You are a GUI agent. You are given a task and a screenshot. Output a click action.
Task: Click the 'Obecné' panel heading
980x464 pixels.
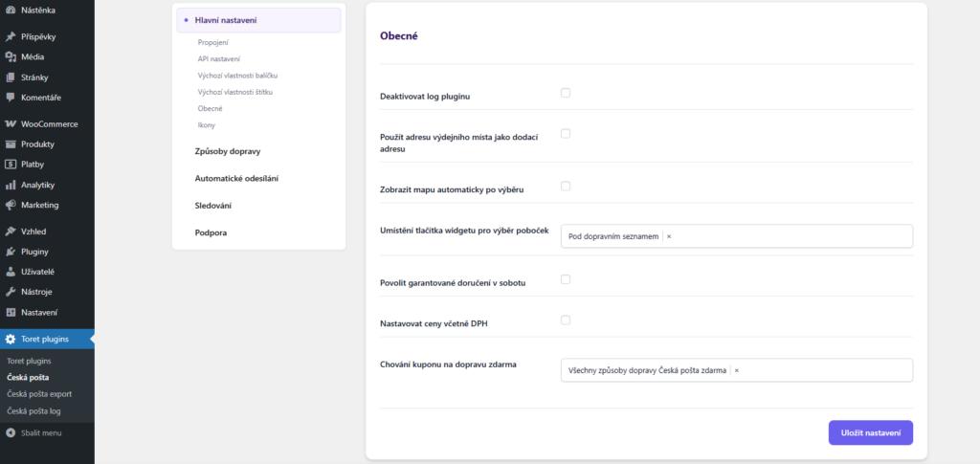399,36
